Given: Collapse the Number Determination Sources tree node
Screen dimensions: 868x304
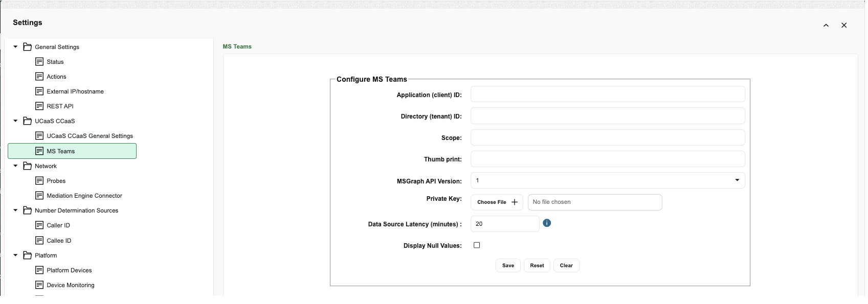Looking at the screenshot, I should click(x=15, y=210).
